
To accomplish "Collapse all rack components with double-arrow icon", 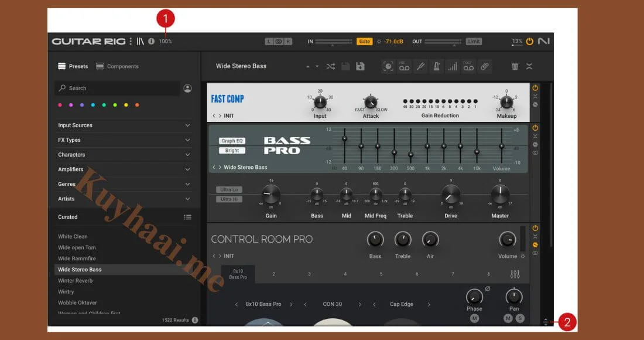I will pos(529,66).
